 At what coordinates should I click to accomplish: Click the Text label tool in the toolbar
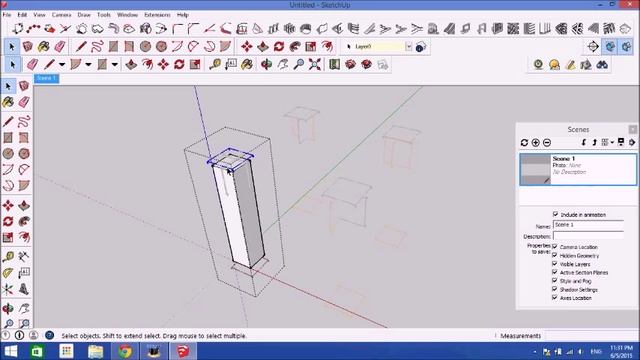pos(231,64)
